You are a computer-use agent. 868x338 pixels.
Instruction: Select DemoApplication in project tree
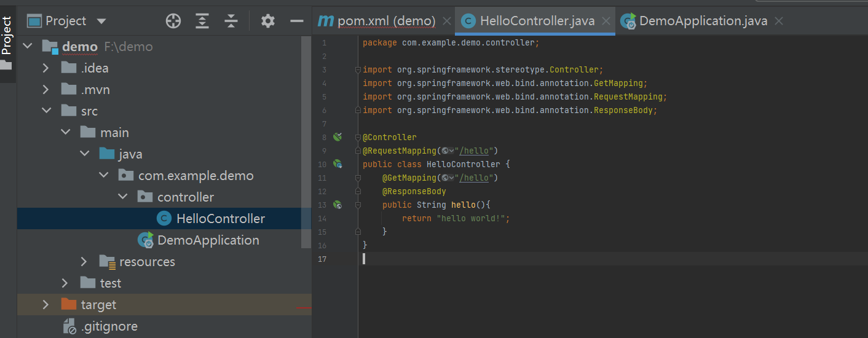164,240
